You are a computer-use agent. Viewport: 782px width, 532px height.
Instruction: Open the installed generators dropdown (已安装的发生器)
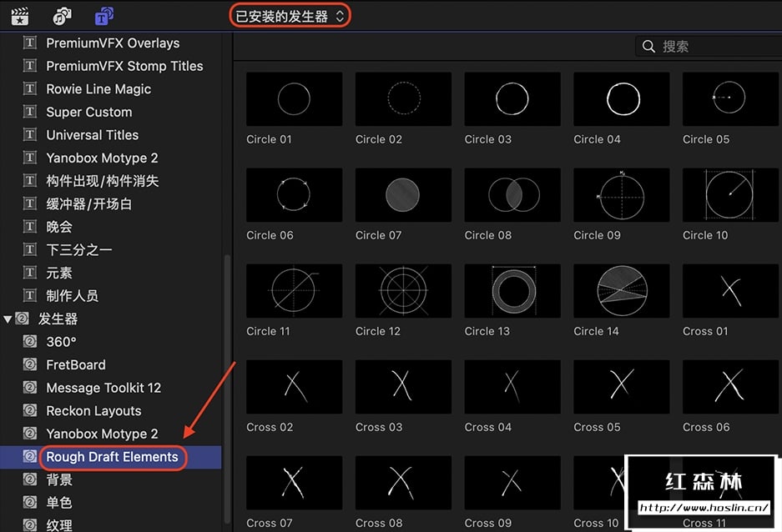point(290,17)
